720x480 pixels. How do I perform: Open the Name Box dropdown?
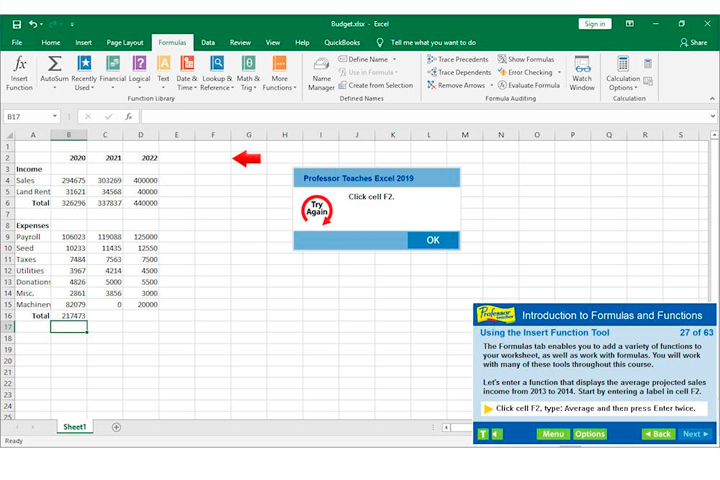55,116
